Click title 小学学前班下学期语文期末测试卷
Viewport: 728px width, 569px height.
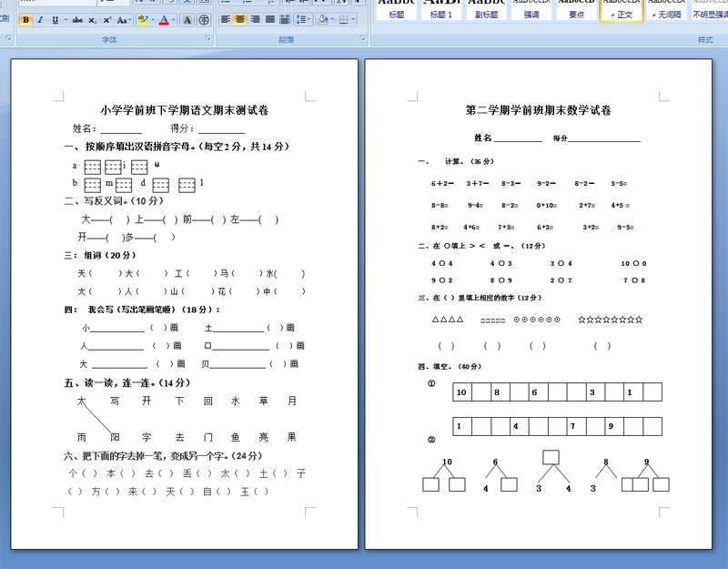coord(185,110)
